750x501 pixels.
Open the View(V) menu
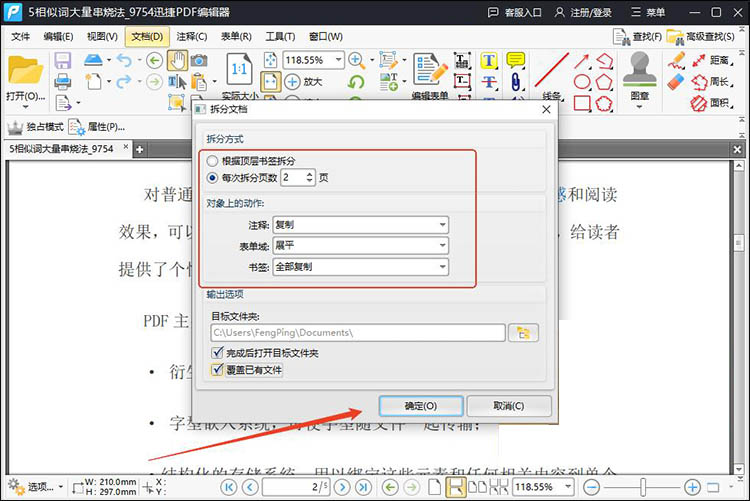102,36
